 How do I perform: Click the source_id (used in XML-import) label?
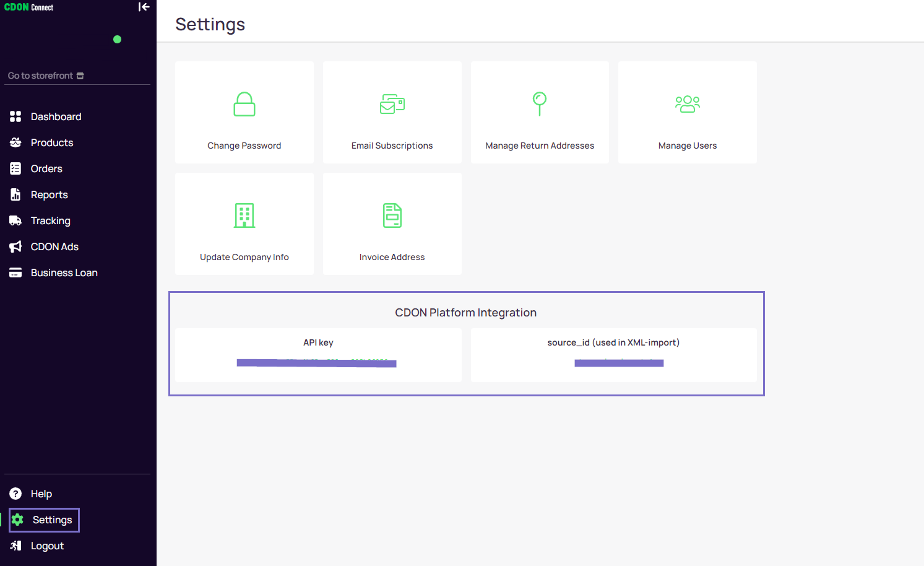pyautogui.click(x=613, y=342)
